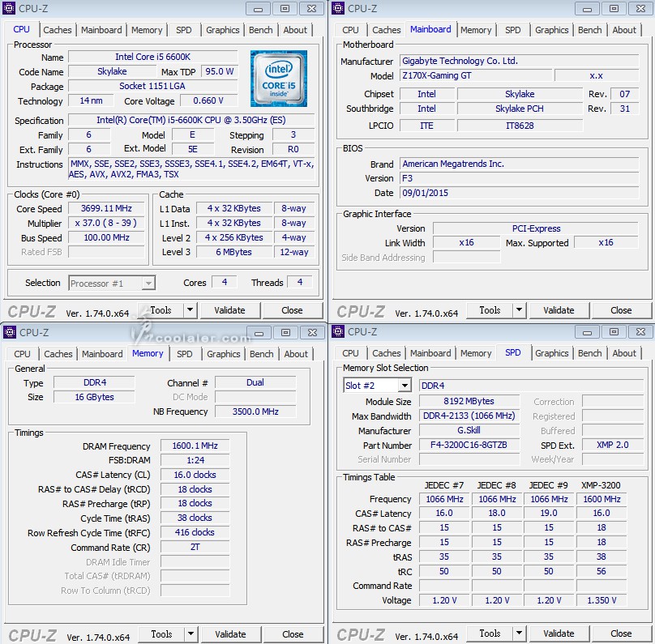This screenshot has width=655, height=644.
Task: Click Validate in the CPU window
Action: tap(229, 310)
